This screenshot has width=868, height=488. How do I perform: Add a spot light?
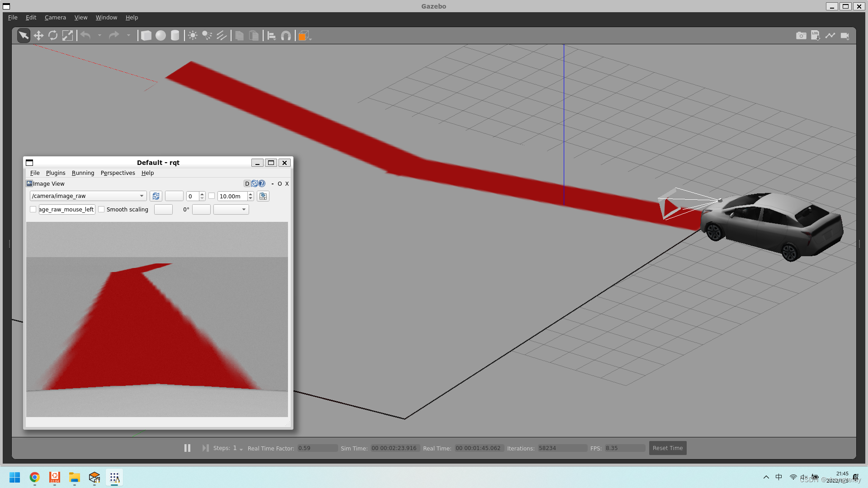[x=207, y=36]
